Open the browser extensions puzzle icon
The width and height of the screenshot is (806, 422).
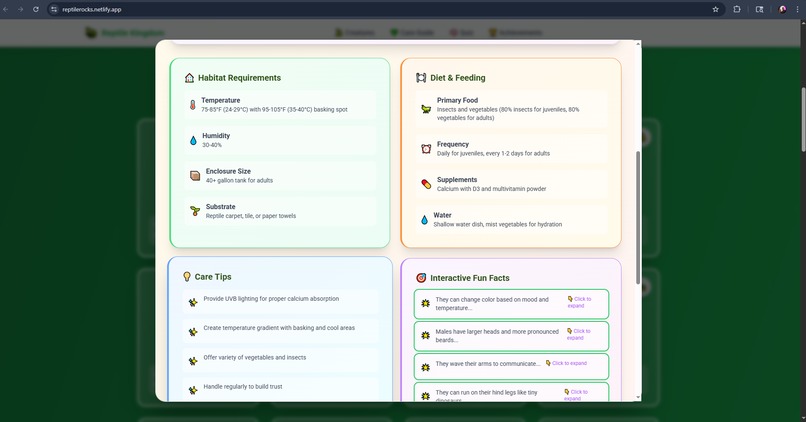click(737, 9)
